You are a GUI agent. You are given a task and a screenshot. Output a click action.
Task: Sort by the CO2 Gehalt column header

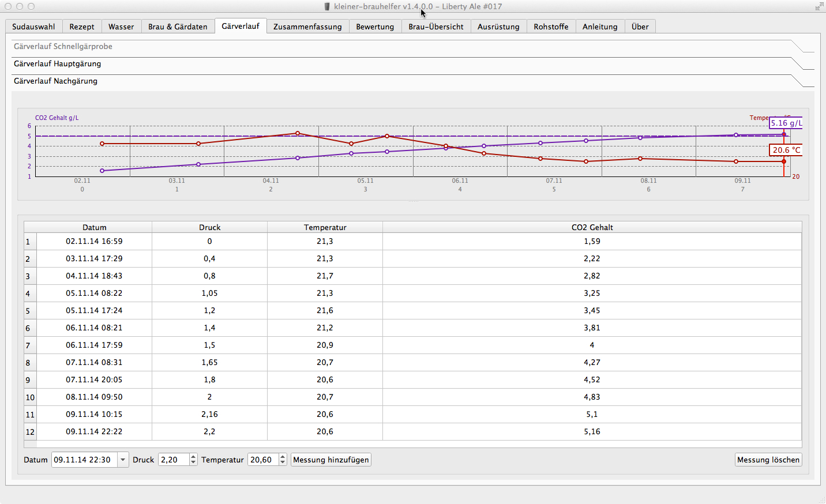pyautogui.click(x=592, y=227)
